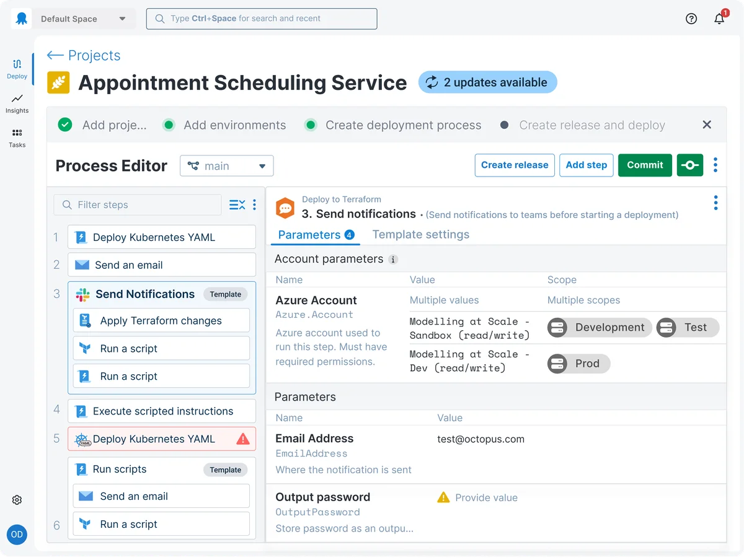
Task: Click the Development environment chip
Action: pyautogui.click(x=600, y=328)
